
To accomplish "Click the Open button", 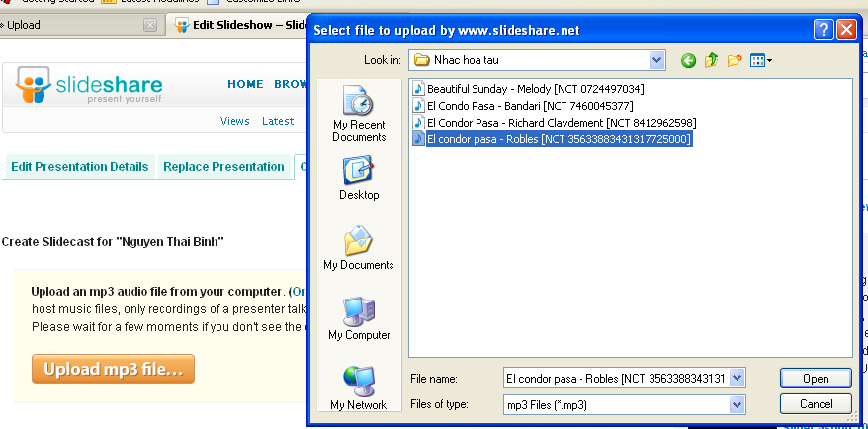I will pos(816,379).
